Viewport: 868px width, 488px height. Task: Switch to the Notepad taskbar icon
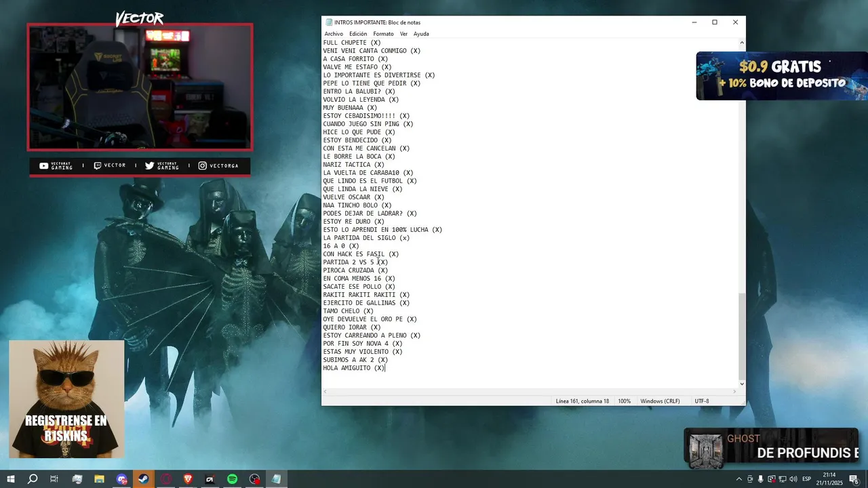(277, 479)
